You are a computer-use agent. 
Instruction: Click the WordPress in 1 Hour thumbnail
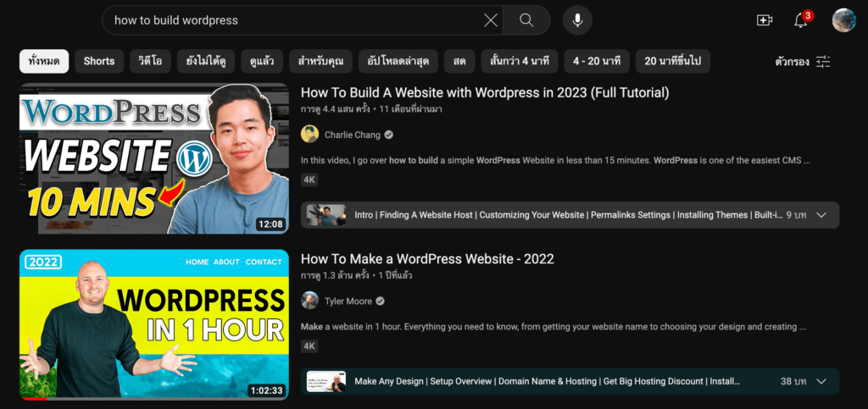[154, 324]
